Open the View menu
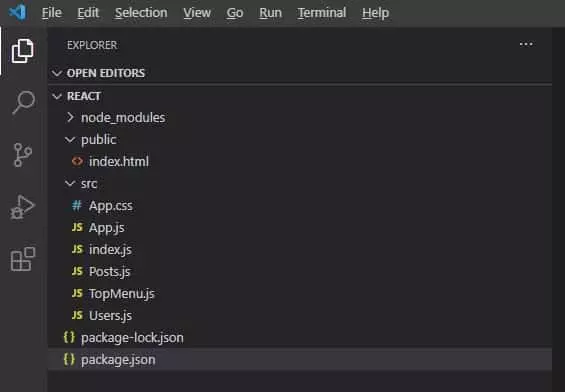 (197, 13)
